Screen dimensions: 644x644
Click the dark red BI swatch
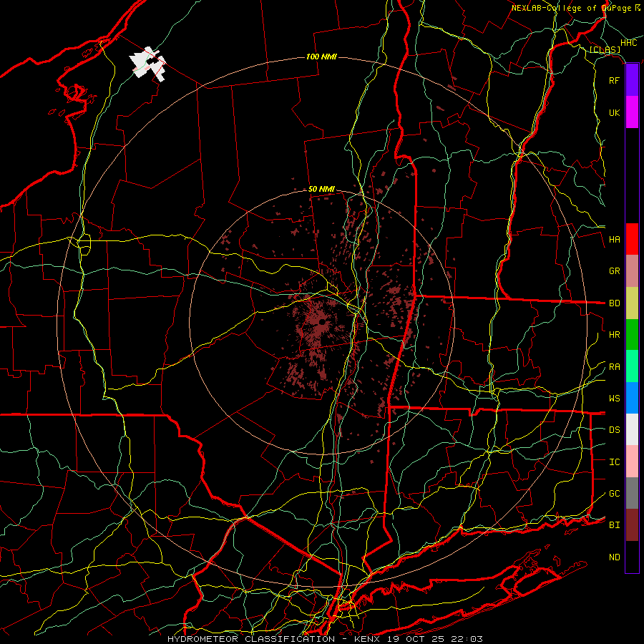(632, 525)
